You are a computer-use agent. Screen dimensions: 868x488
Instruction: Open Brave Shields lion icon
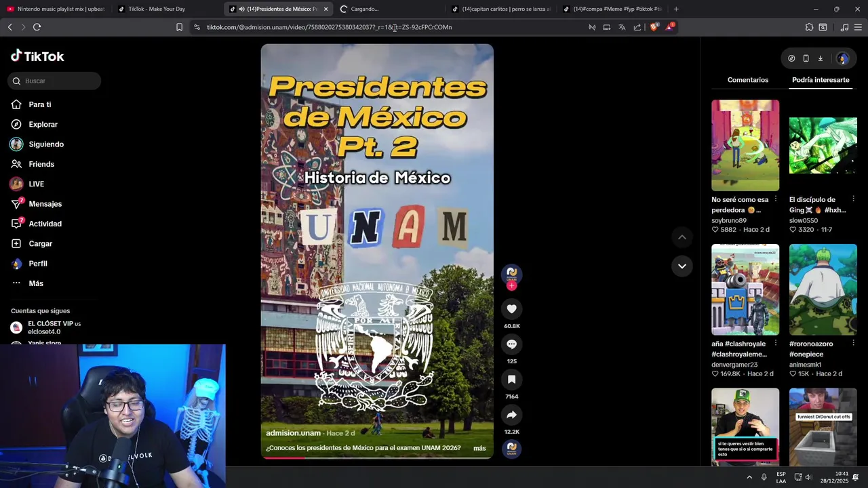click(x=654, y=27)
